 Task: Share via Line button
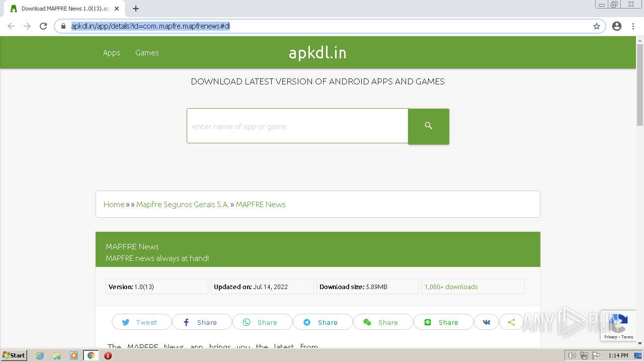click(443, 322)
